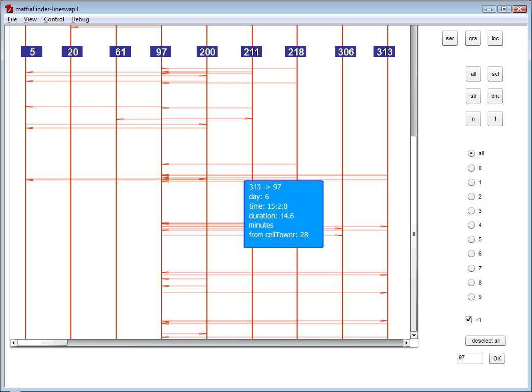
Task: Select node label 20
Action: tap(72, 51)
